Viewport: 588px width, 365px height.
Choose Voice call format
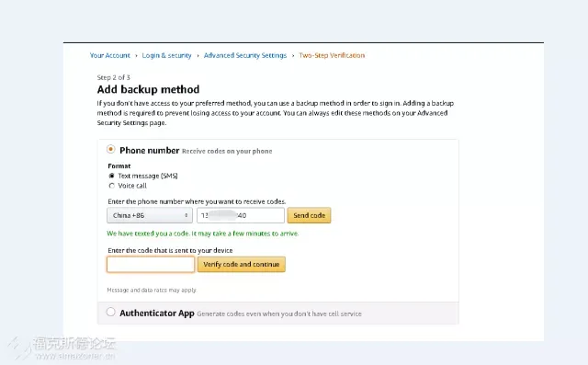coord(112,186)
